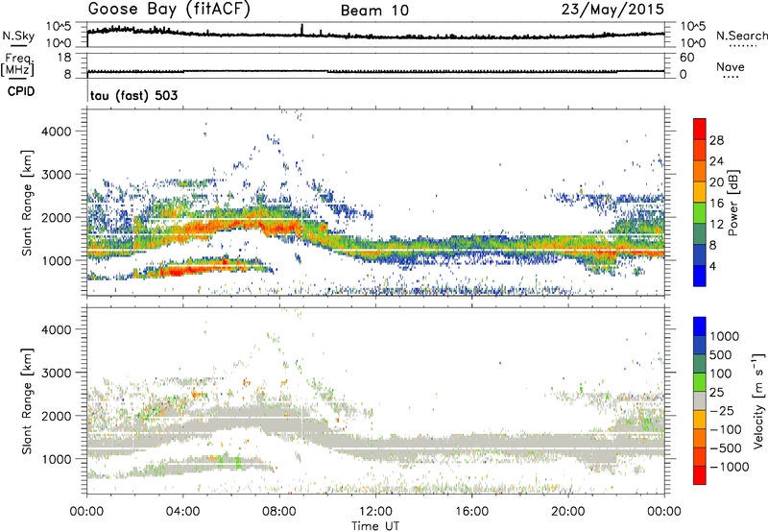Click the date '23/May/2015'

tap(612, 10)
